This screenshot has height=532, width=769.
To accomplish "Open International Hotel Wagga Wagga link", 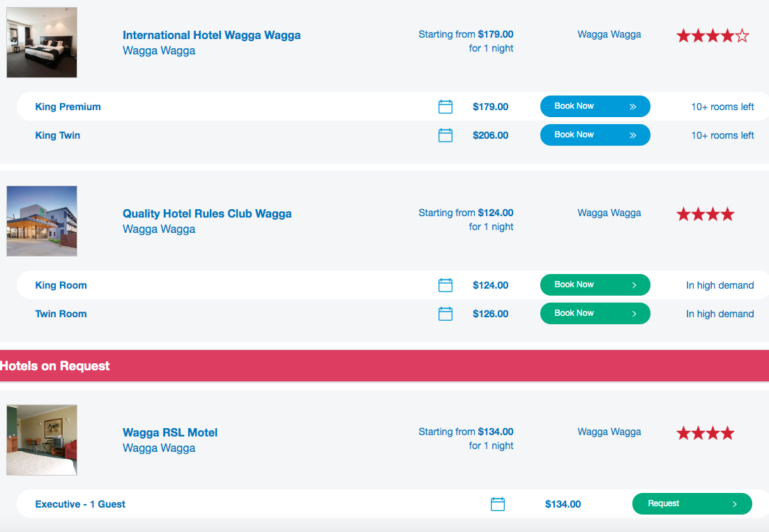I will (x=211, y=36).
